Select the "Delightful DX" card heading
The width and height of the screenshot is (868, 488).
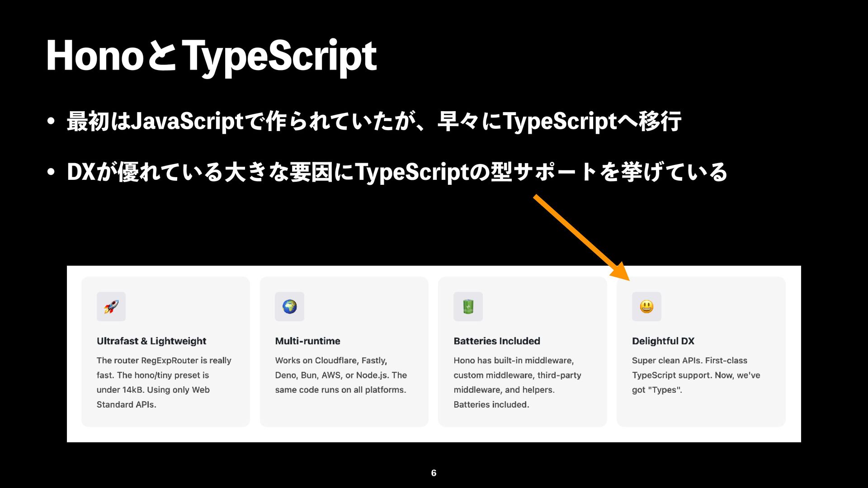tap(663, 341)
